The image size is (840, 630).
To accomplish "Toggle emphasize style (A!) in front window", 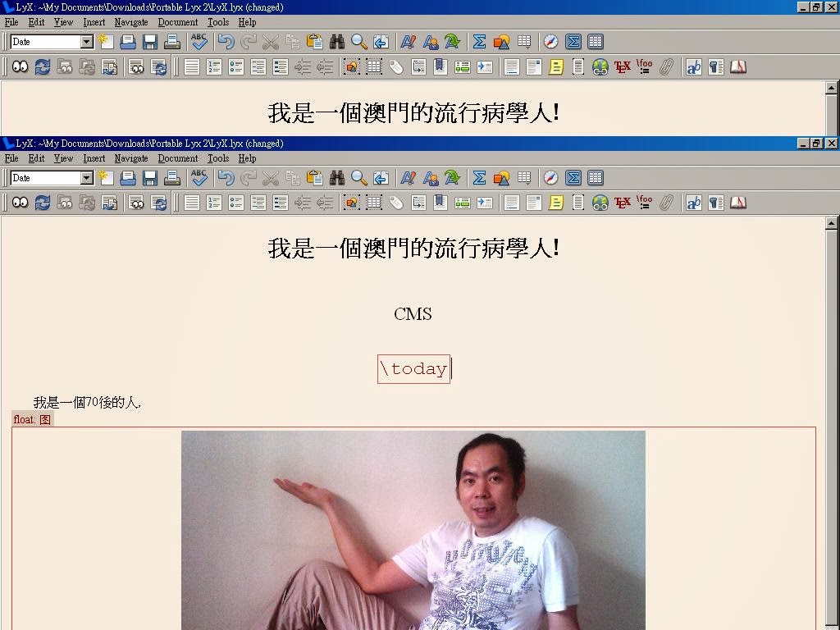I will [x=409, y=178].
